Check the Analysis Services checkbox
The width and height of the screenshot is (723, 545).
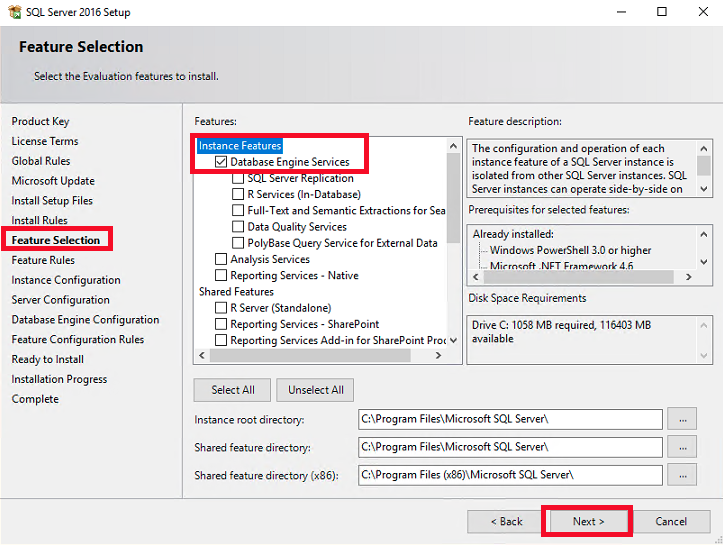221,259
